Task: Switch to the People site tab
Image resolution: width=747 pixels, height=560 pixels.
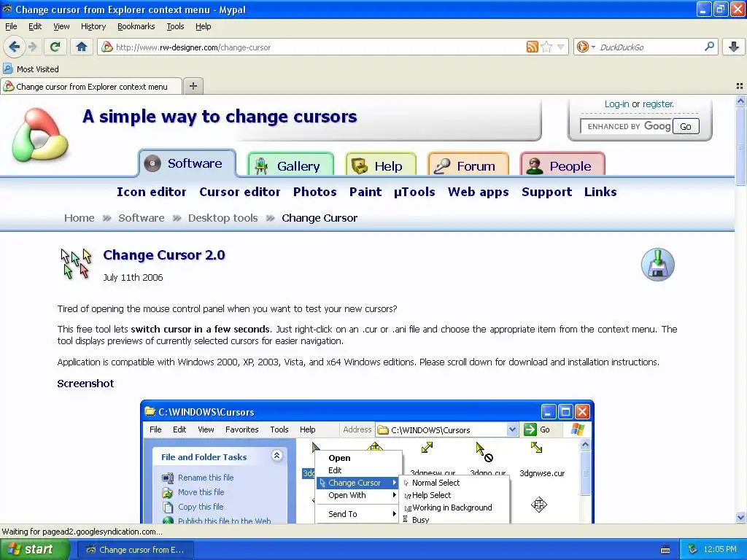Action: (562, 166)
